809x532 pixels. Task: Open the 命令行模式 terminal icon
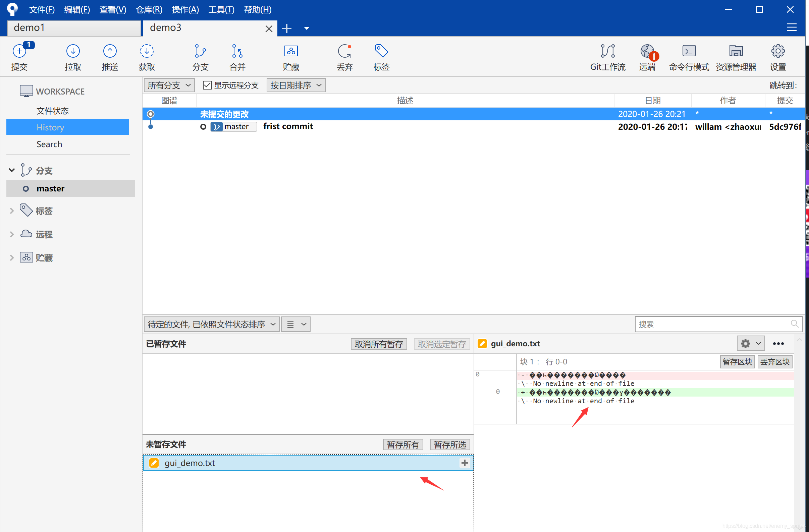click(x=689, y=52)
